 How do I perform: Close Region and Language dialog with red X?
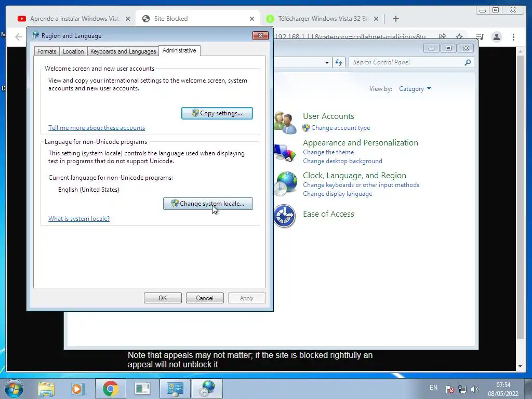click(x=260, y=36)
